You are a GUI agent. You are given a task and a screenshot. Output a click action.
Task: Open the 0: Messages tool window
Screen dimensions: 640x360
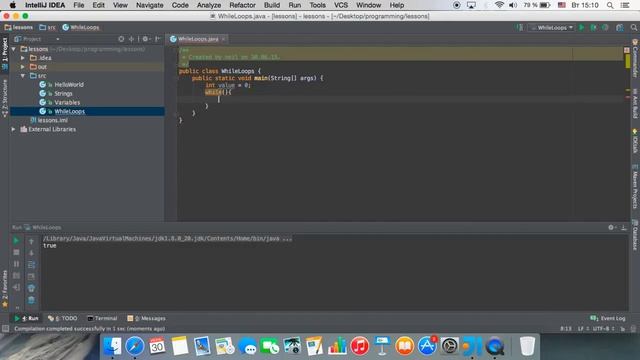(146, 318)
